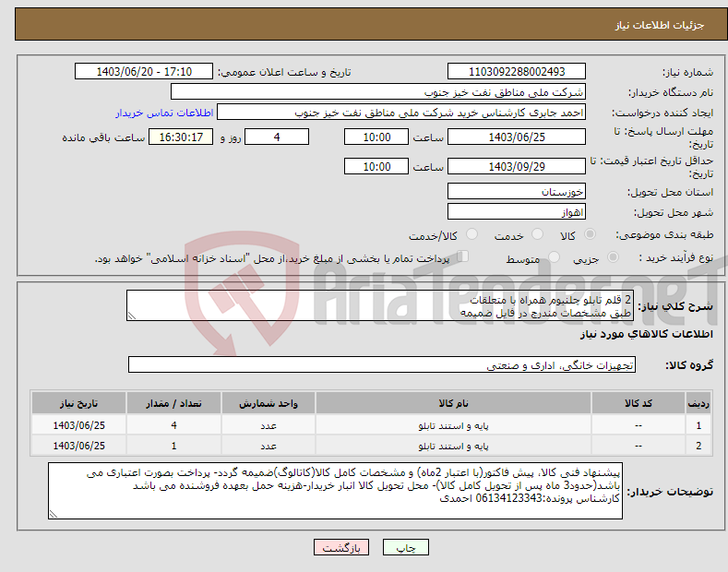Click the کد کالا column header

click(638, 403)
